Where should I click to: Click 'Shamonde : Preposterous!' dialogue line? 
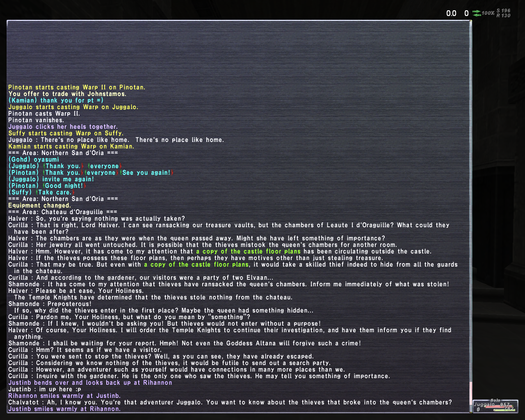pyautogui.click(x=50, y=304)
